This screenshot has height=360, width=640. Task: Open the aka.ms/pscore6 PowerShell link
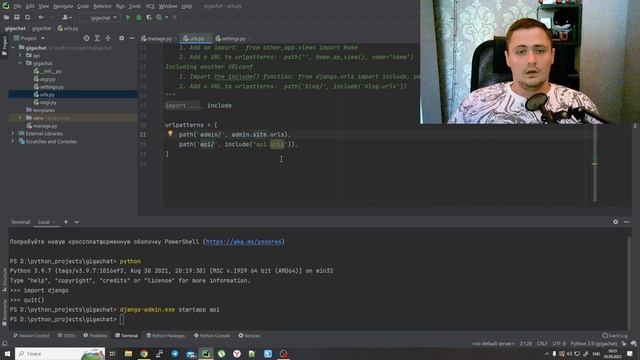click(244, 242)
